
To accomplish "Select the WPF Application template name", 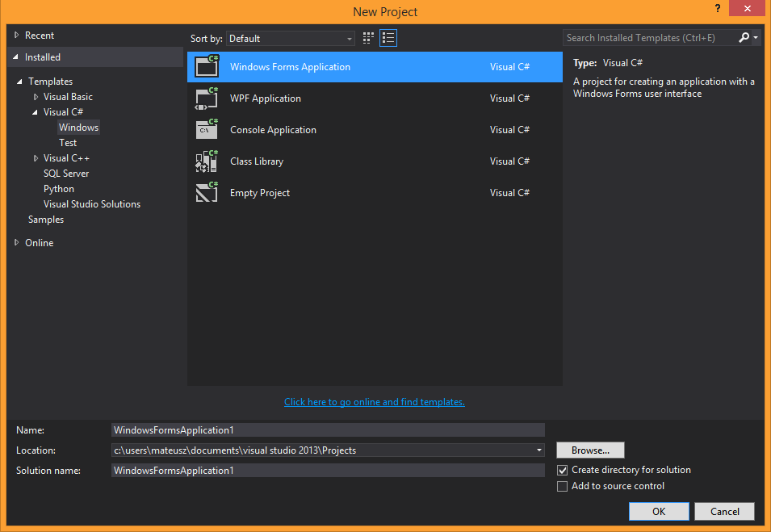I will click(266, 98).
